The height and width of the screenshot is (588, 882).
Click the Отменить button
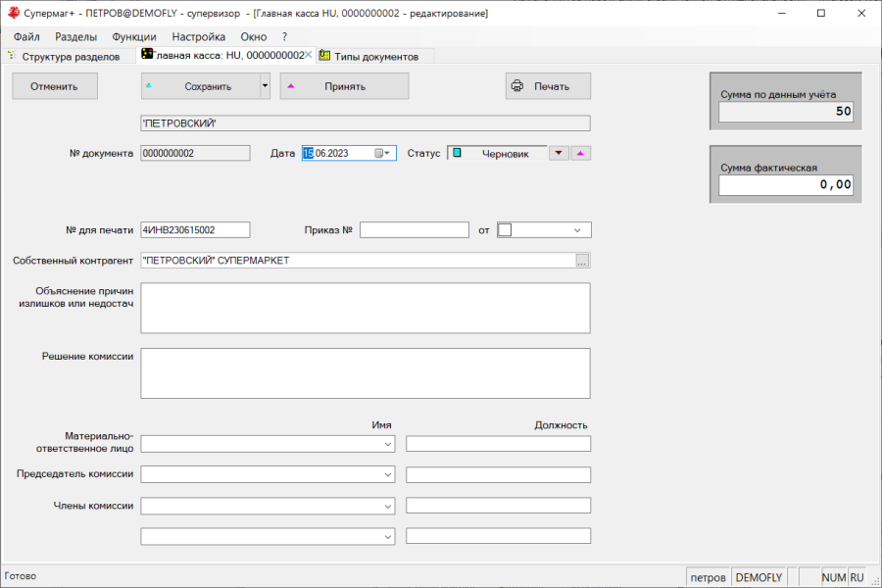[x=55, y=86]
